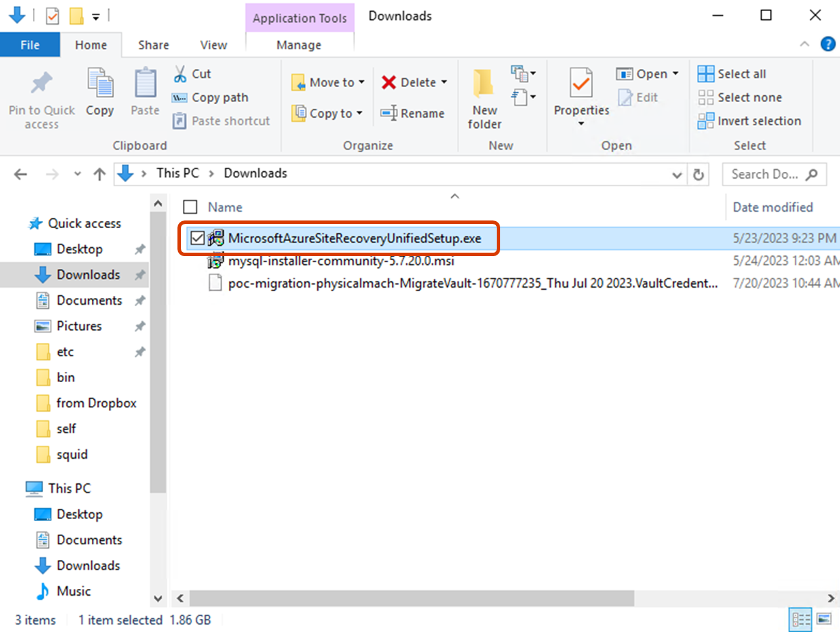Viewport: 840px width, 632px height.
Task: Click the navigation pane vertical scrollbar down arrow
Action: click(x=158, y=598)
